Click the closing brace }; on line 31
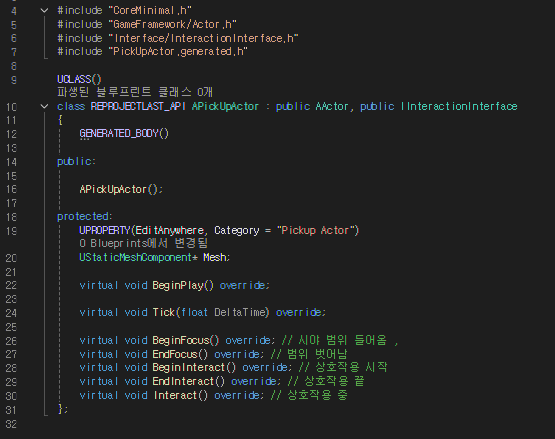This screenshot has width=555, height=439. (x=62, y=409)
